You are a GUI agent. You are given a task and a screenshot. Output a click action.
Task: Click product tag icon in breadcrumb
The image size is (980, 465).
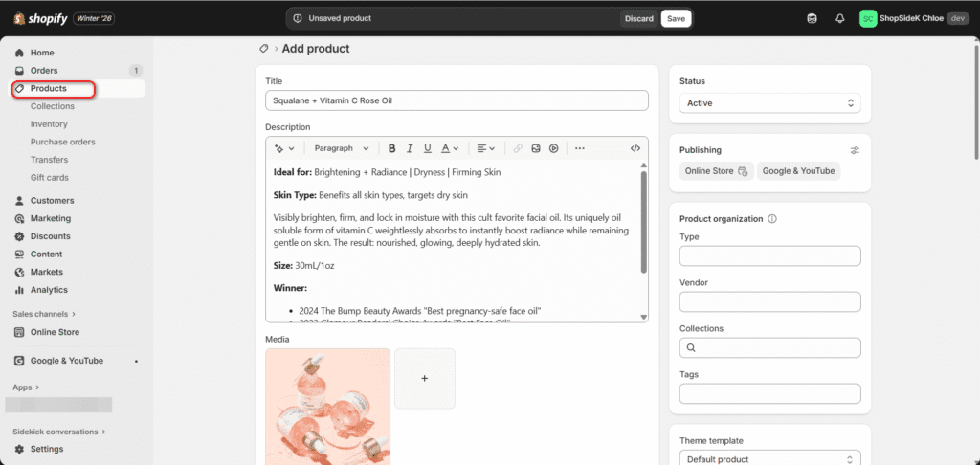264,49
